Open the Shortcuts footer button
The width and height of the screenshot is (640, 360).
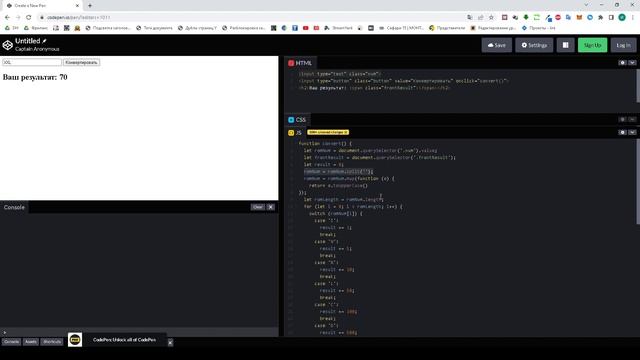pos(52,342)
